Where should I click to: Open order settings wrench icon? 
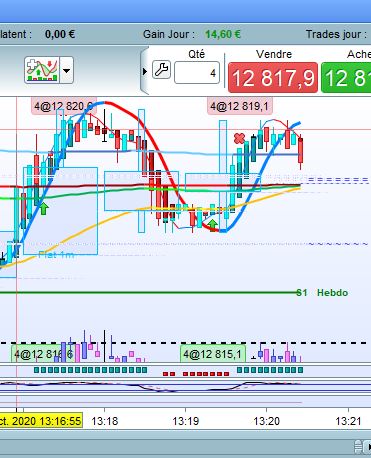[x=161, y=70]
